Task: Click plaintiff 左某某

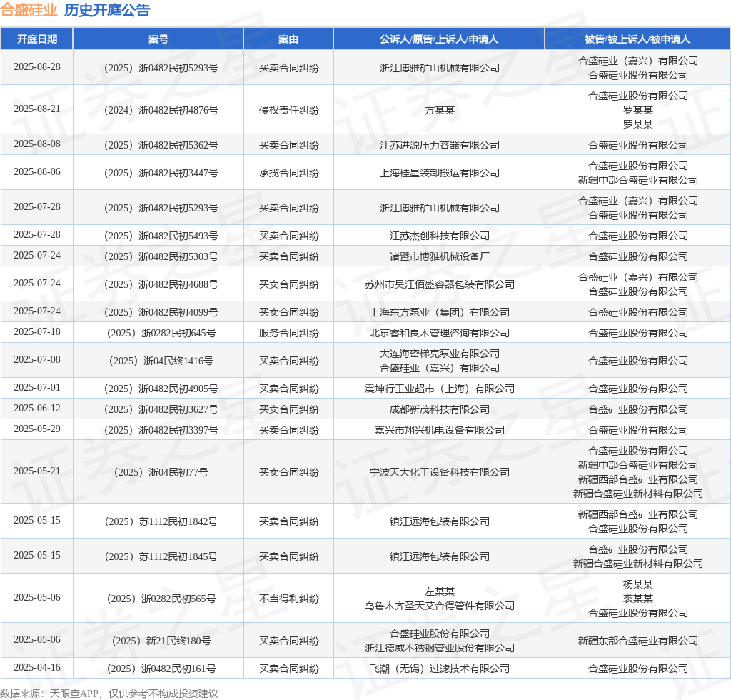Action: click(439, 591)
